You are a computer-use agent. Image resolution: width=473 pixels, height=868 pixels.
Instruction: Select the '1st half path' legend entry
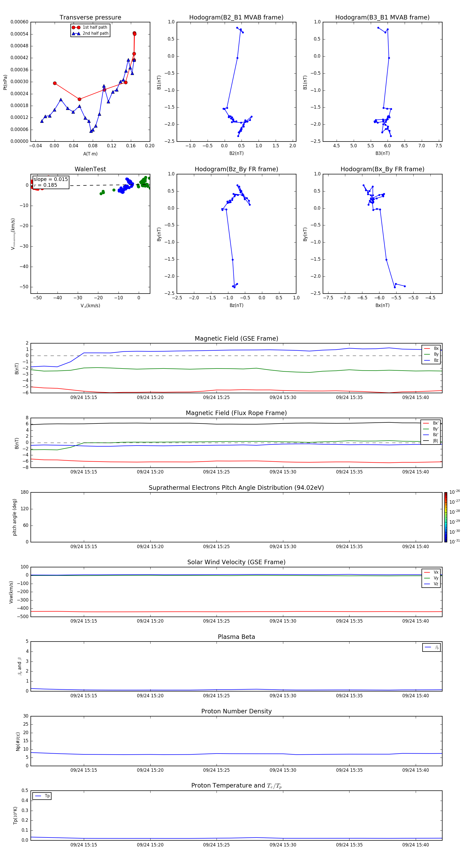point(90,27)
